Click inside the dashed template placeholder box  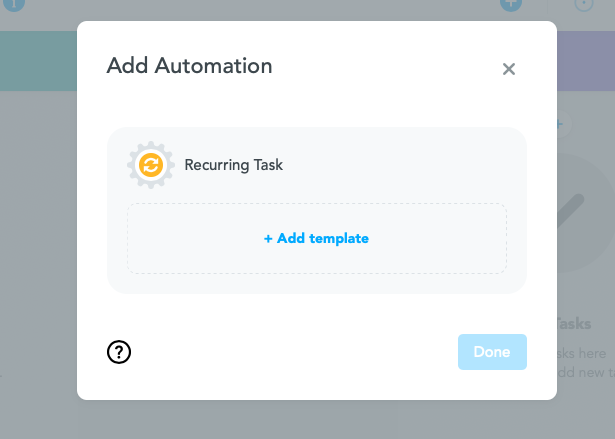tap(317, 238)
